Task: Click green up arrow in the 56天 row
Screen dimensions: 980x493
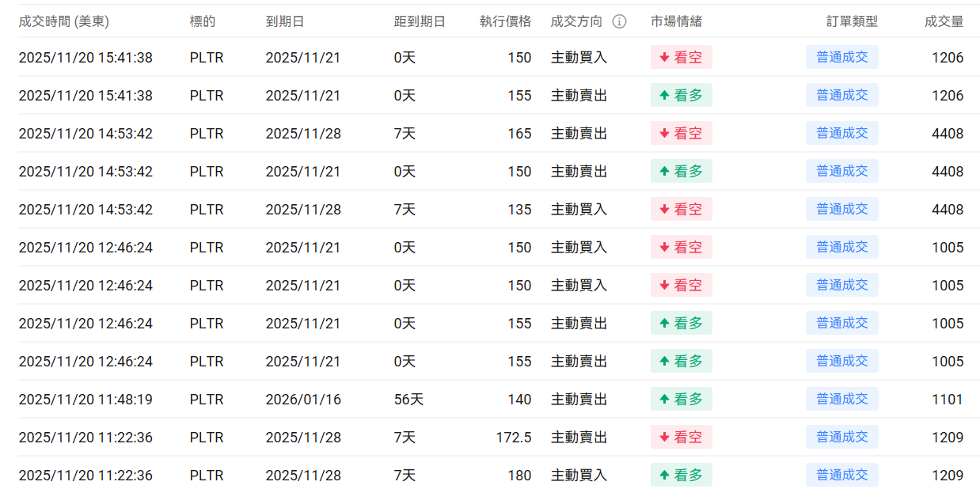Action: pos(664,400)
